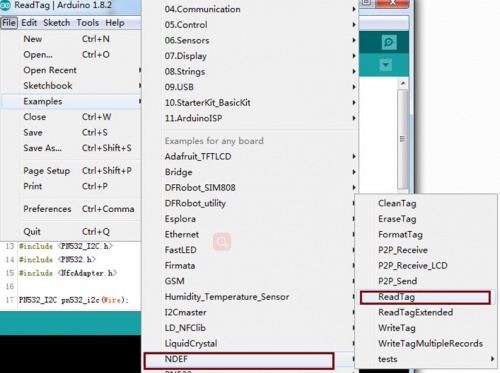Select the Examples menu entry
Screen dimensions: 500x373
pyautogui.click(x=71, y=101)
